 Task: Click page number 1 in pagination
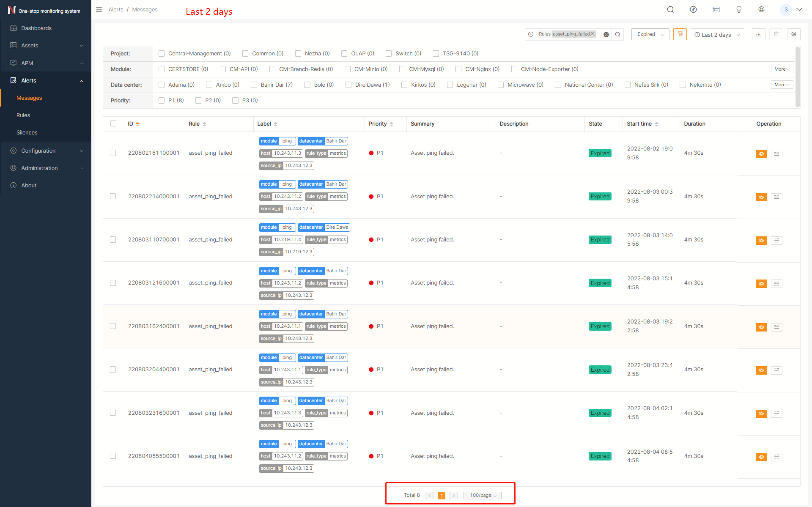[x=442, y=496]
